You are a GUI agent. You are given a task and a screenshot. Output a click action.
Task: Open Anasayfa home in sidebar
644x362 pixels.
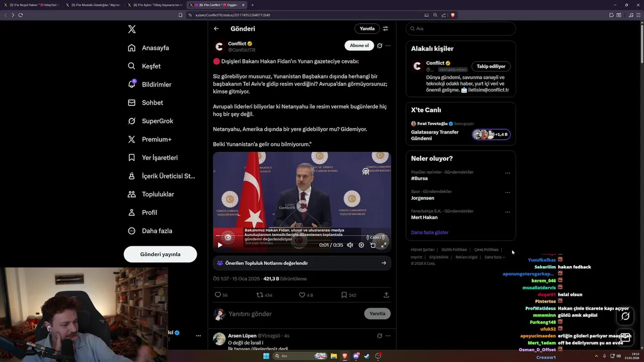pos(149,48)
